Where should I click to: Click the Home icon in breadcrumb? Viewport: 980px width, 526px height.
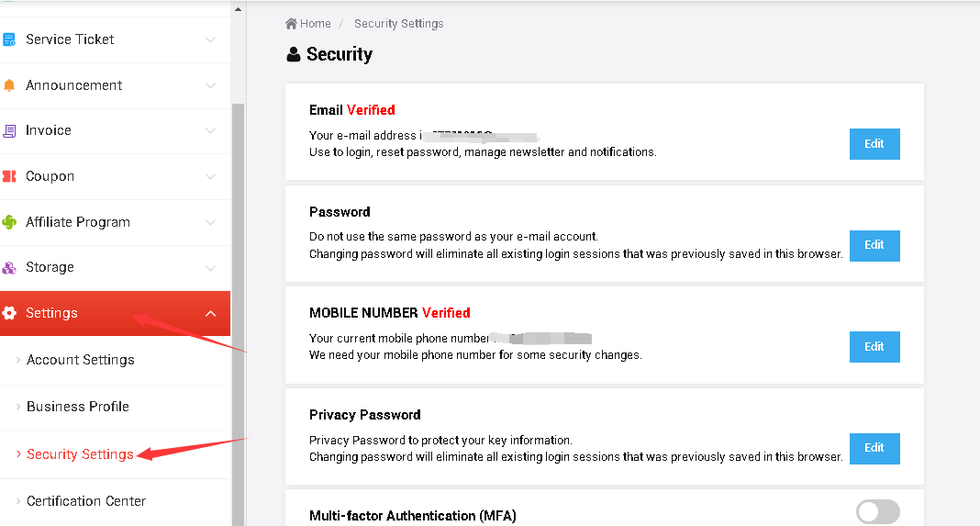point(291,24)
